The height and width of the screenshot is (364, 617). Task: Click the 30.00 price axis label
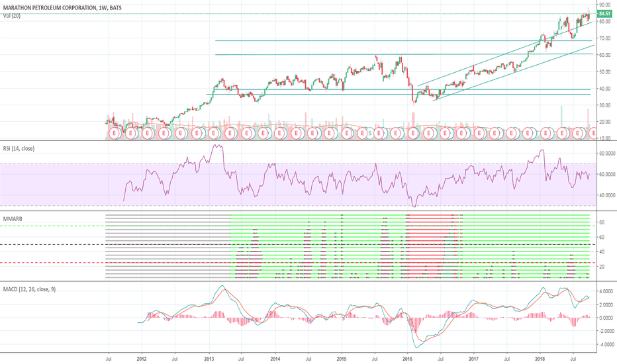tap(605, 105)
